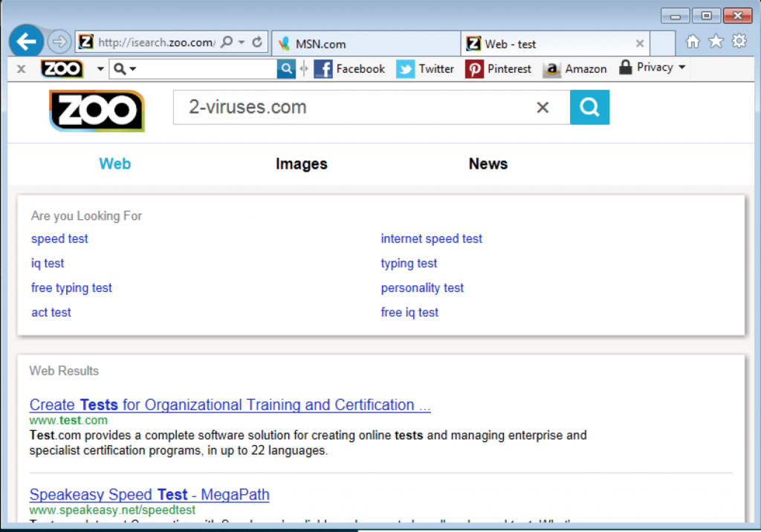This screenshot has height=532, width=761.
Task: Go back with the browser Back arrow
Action: click(26, 42)
